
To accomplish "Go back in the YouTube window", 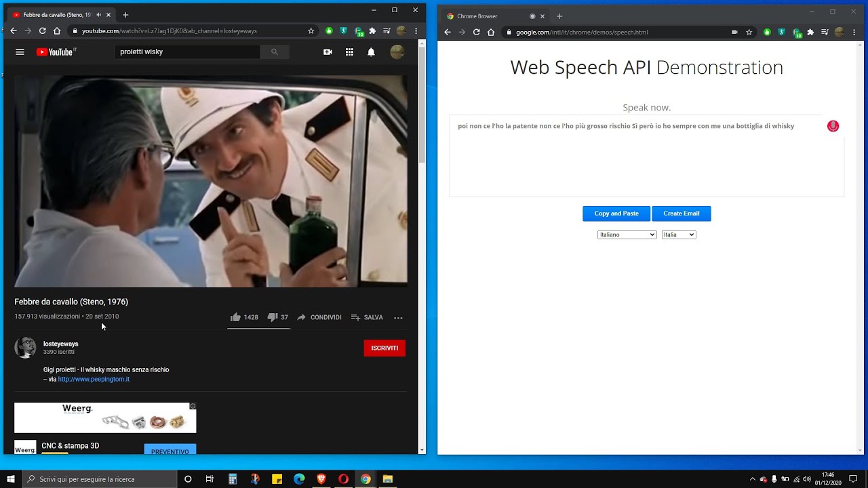I will [14, 31].
